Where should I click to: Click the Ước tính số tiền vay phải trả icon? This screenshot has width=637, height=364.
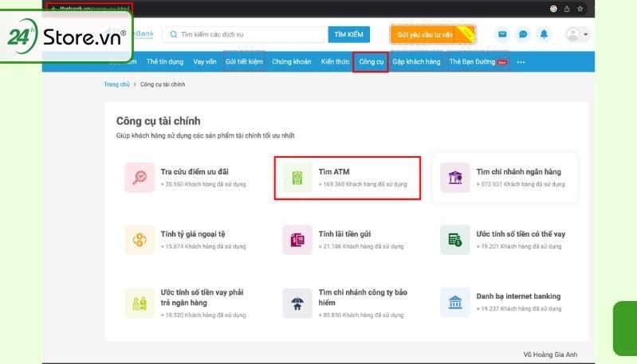140,303
